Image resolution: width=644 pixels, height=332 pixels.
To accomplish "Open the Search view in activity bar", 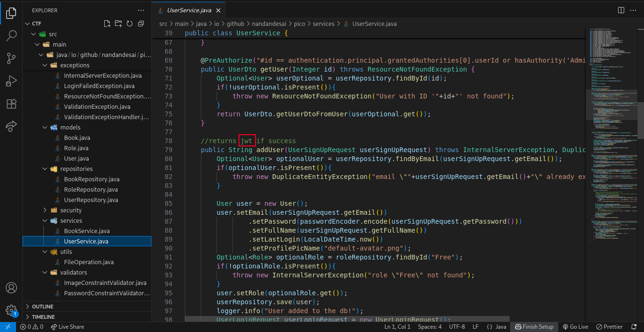I will point(11,36).
